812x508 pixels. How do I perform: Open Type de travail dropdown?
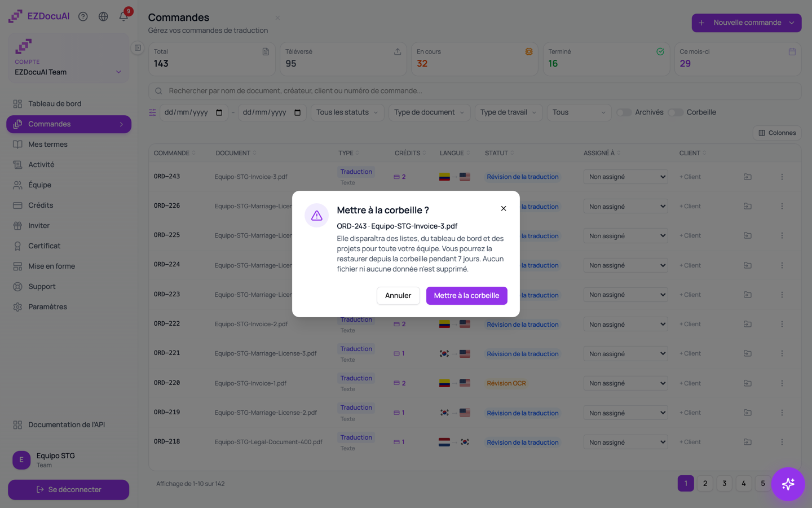coord(509,112)
